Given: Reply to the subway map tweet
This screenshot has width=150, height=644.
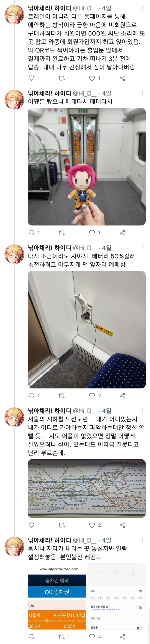Looking at the screenshot, I should tap(31, 525).
